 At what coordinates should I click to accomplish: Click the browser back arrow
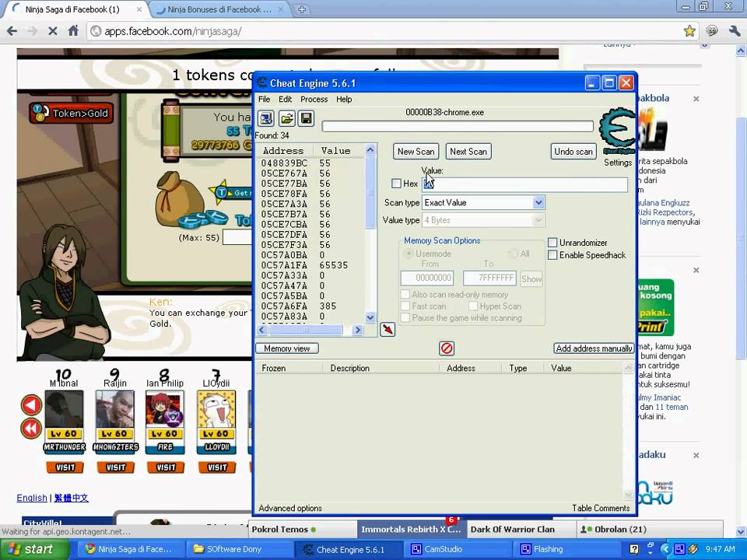coord(12,31)
